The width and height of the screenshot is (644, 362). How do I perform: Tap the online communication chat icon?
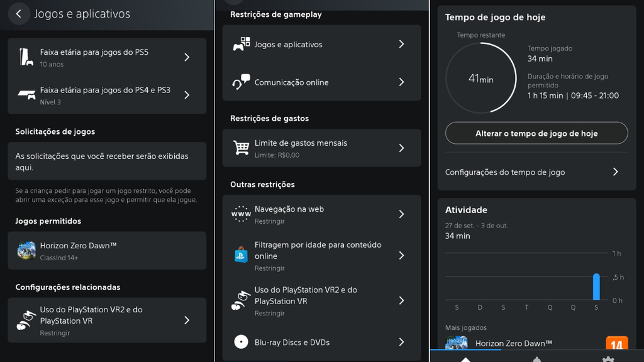(x=241, y=82)
